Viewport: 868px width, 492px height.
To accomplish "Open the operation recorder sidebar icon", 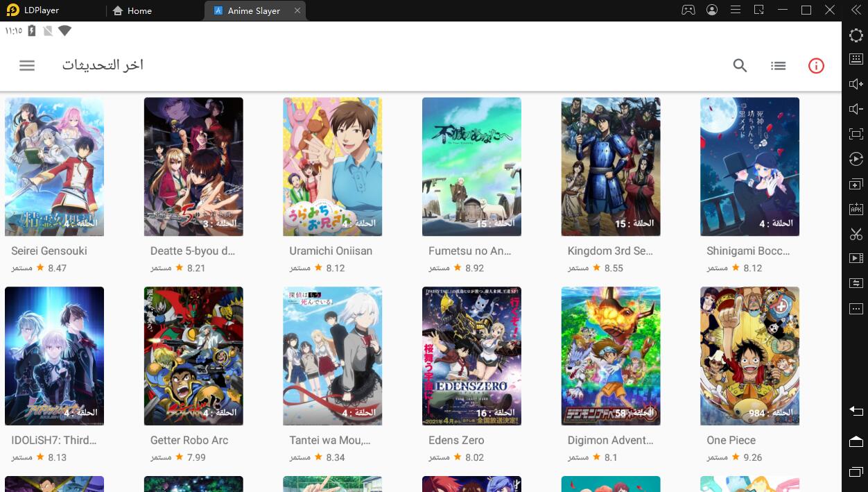I will tap(856, 159).
